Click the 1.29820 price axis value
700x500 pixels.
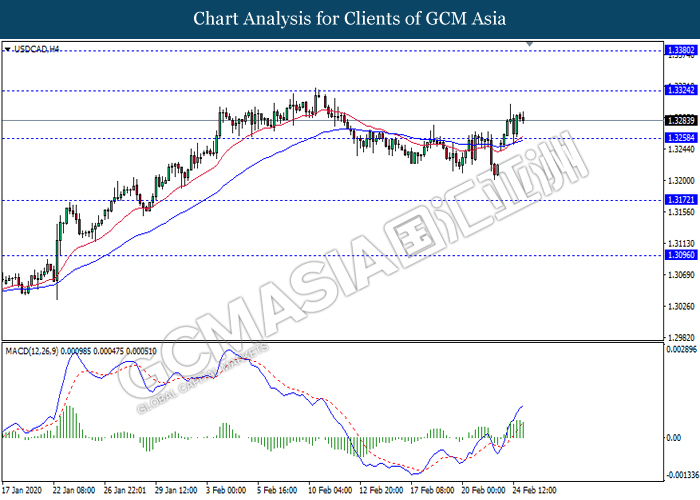point(681,338)
